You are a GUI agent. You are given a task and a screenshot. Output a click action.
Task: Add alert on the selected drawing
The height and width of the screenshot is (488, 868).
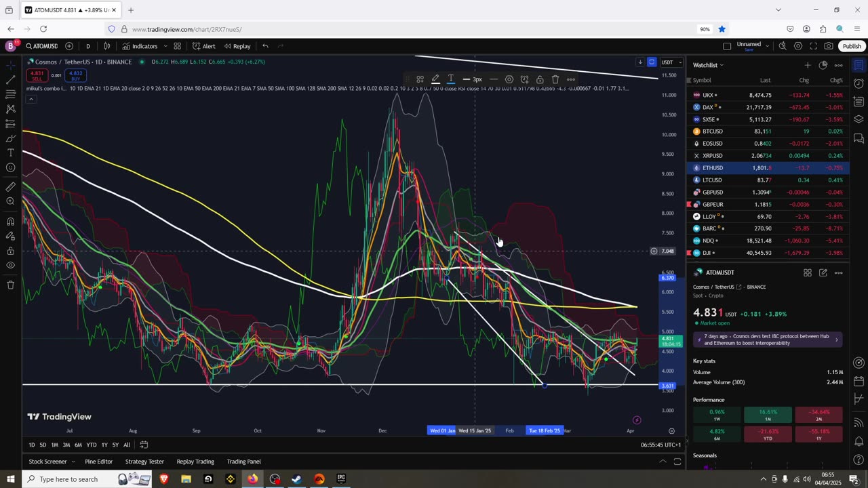[525, 79]
